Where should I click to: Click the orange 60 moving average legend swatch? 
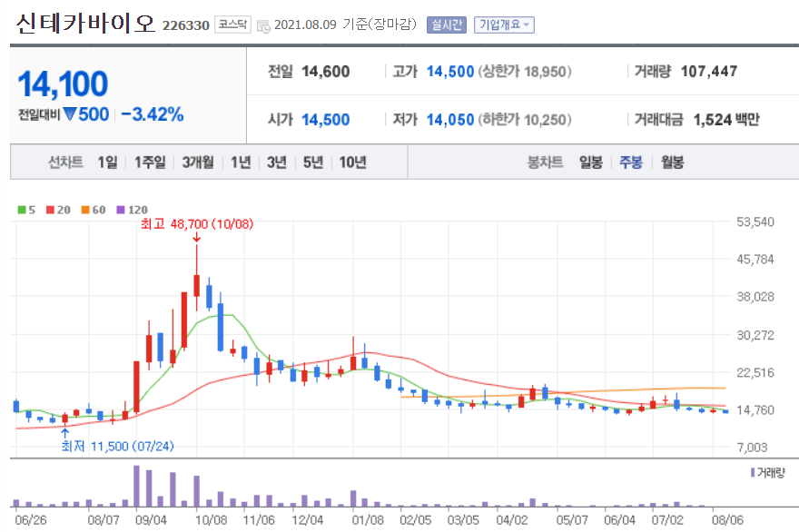(x=85, y=210)
